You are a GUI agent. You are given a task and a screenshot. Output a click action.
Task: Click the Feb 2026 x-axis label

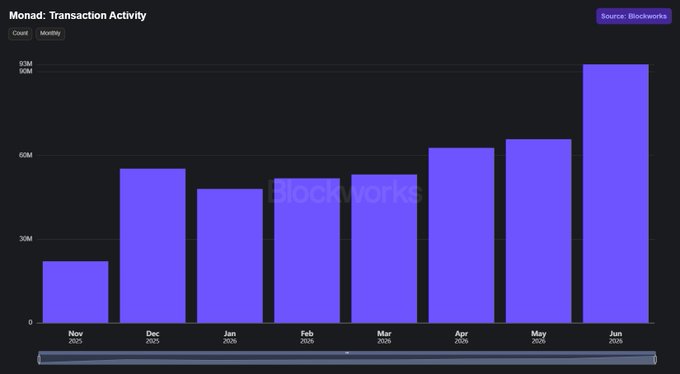pos(307,337)
